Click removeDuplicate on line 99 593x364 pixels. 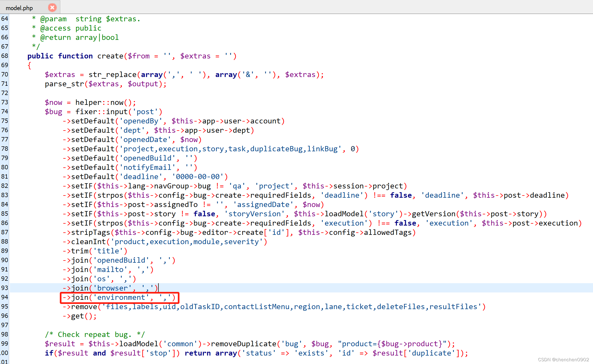coord(243,344)
